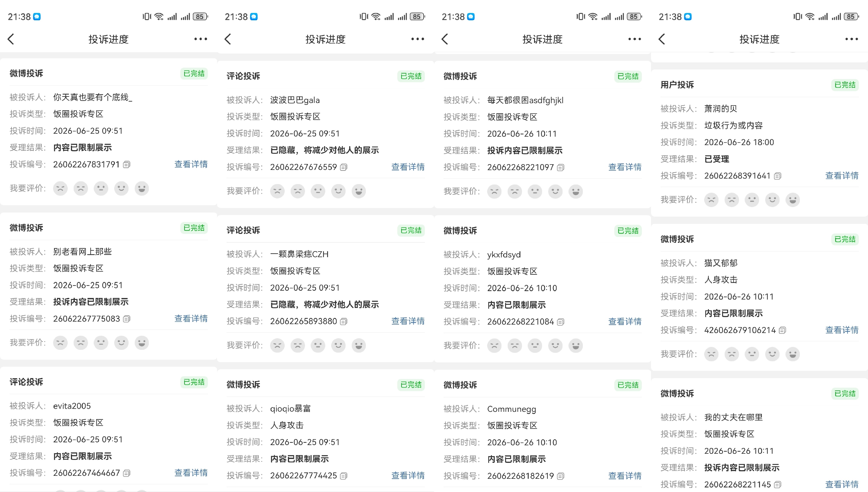
Task: Select result 已受理 on 萧润的贝 card
Action: tap(717, 159)
